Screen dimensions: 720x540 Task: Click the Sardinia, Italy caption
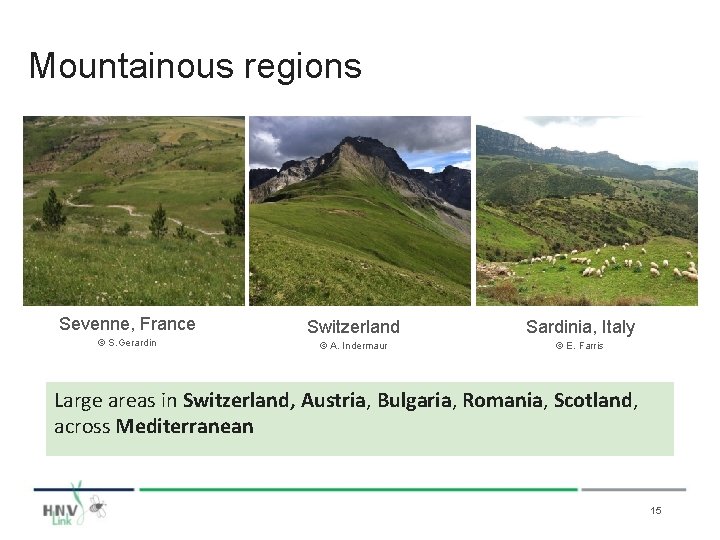(x=580, y=327)
